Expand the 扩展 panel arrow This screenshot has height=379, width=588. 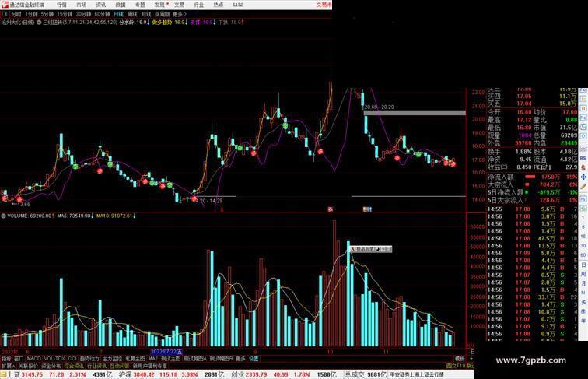(8, 366)
